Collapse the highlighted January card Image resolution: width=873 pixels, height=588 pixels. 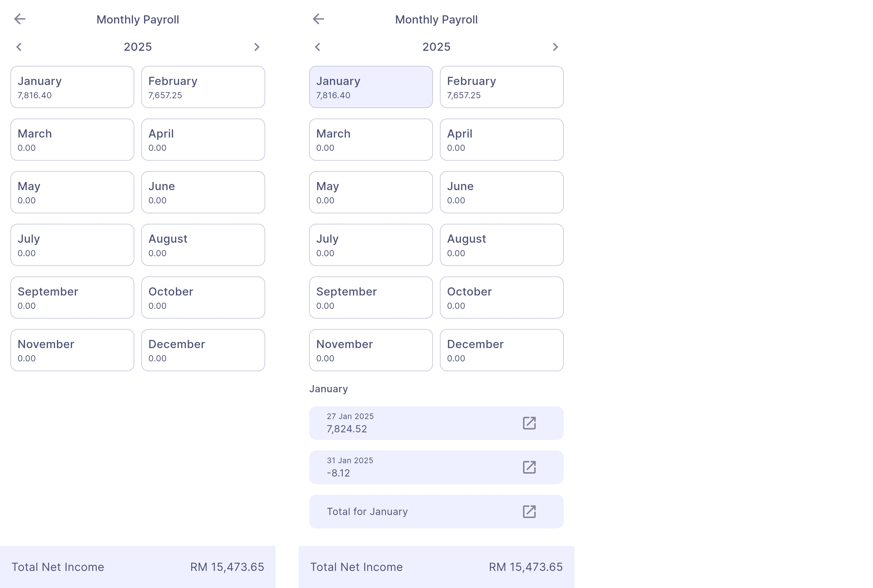pos(370,87)
